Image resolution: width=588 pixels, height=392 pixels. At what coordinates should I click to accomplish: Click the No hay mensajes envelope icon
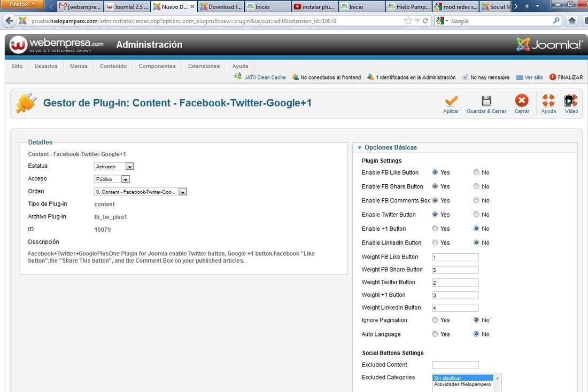pyautogui.click(x=465, y=77)
